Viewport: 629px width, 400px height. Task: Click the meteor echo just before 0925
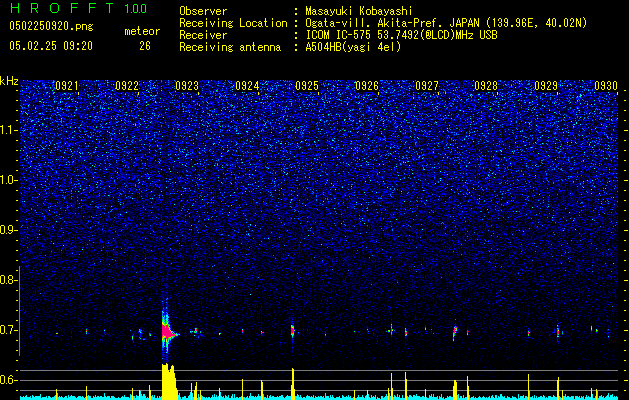[x=292, y=331]
